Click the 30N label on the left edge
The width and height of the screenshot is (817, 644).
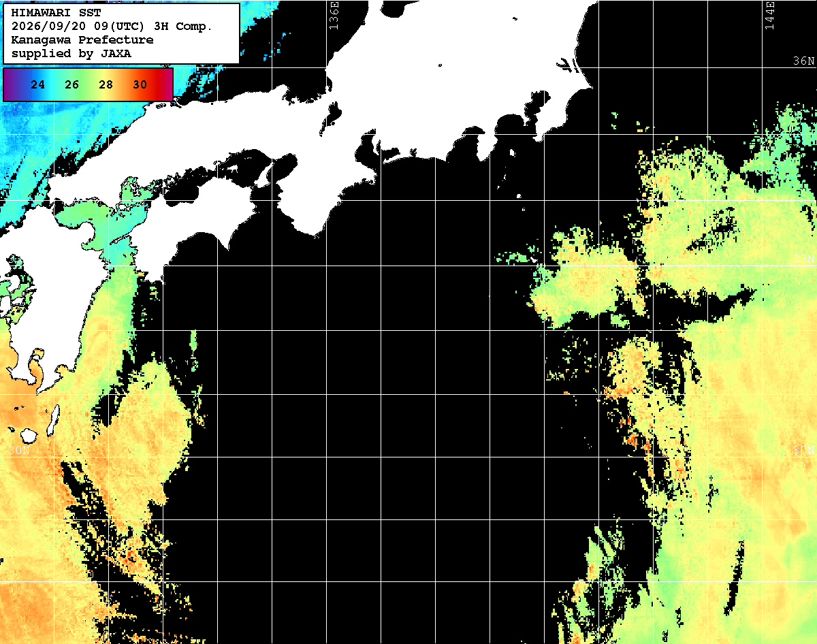point(18,451)
